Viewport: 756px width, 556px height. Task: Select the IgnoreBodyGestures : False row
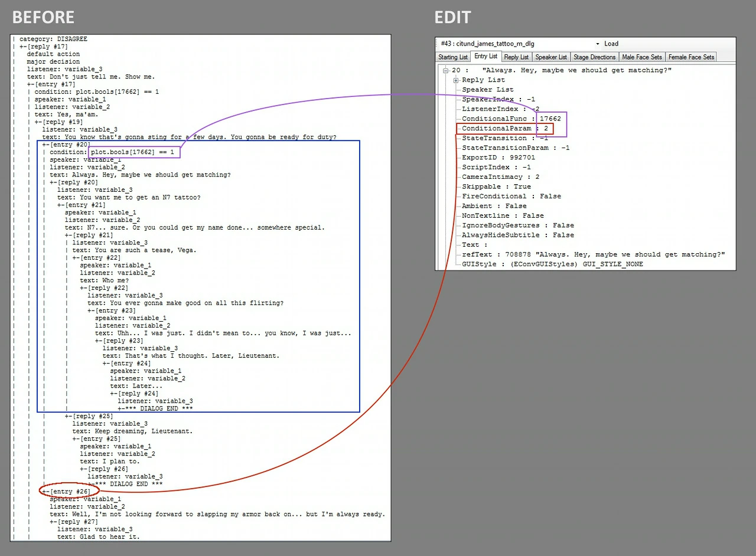tap(518, 225)
